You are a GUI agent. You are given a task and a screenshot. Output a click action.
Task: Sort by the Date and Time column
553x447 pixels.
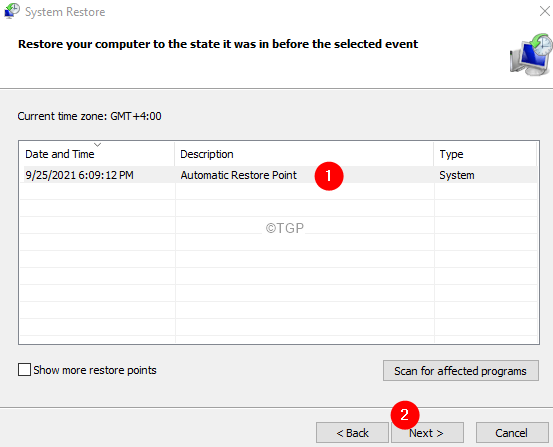point(97,154)
